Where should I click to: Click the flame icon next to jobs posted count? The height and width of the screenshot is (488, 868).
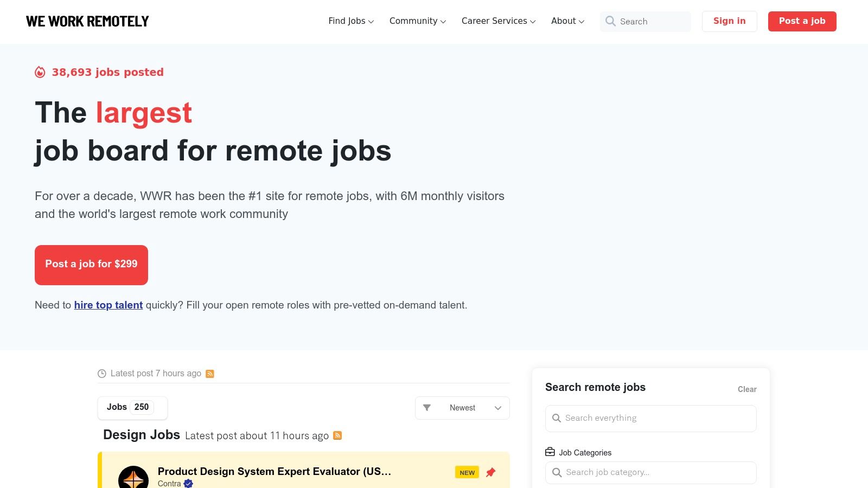tap(40, 72)
